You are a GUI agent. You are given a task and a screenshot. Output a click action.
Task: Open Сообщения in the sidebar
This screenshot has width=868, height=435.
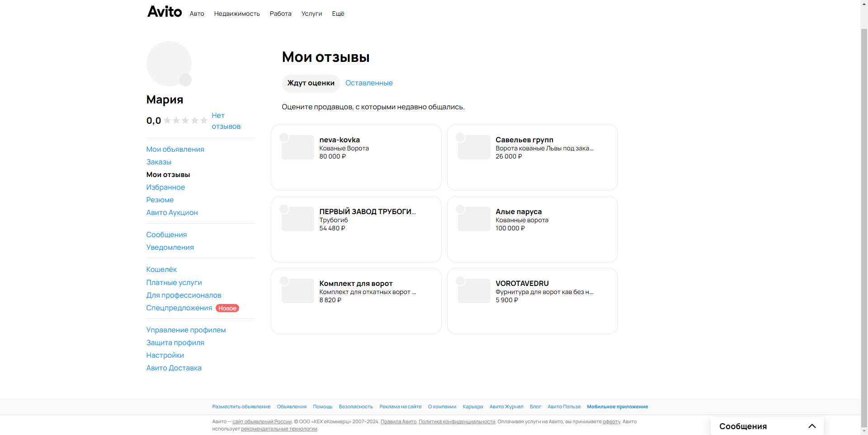click(166, 234)
